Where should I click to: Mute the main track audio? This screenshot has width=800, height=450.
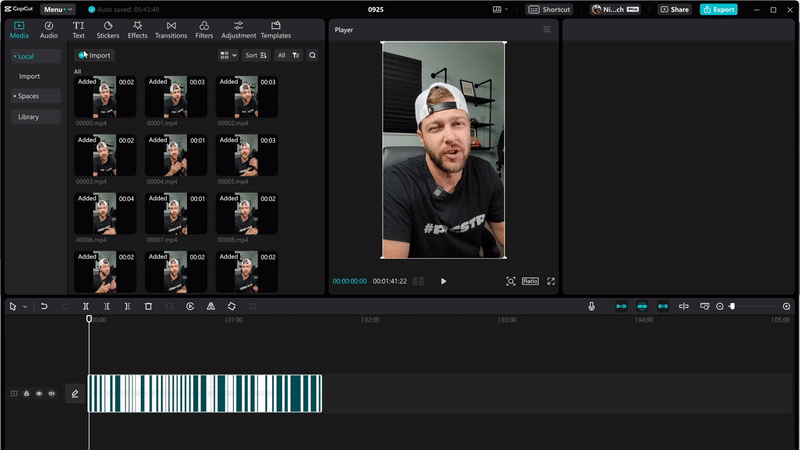tap(51, 394)
